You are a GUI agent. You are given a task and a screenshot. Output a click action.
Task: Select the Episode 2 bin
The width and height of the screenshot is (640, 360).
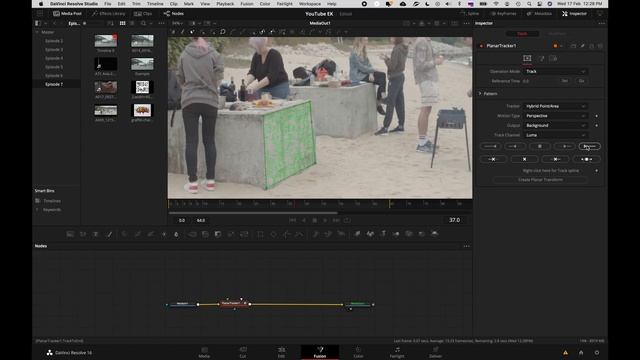pyautogui.click(x=54, y=41)
